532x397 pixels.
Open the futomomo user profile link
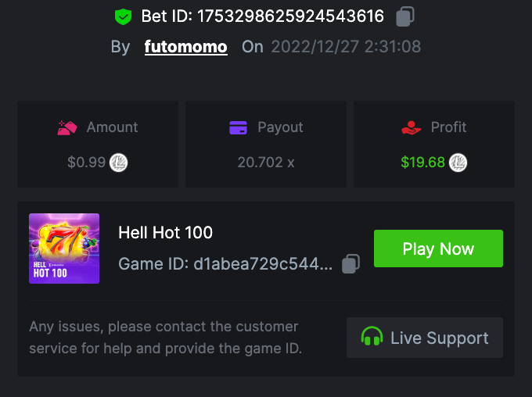click(x=186, y=47)
